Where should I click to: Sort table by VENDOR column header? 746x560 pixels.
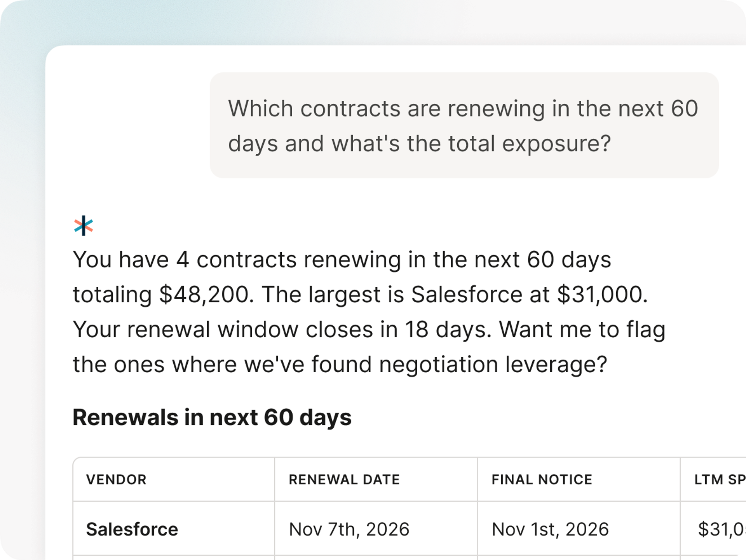click(x=116, y=480)
